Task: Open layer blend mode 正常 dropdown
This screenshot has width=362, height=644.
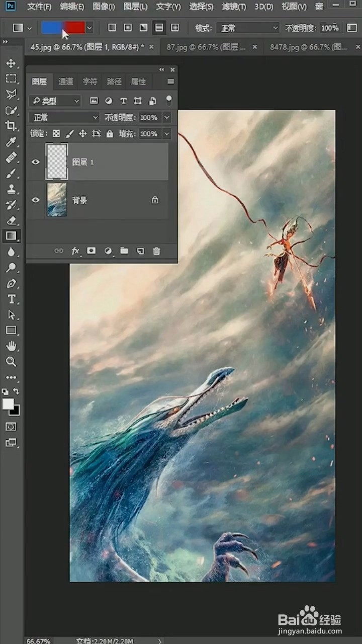Action: (64, 117)
